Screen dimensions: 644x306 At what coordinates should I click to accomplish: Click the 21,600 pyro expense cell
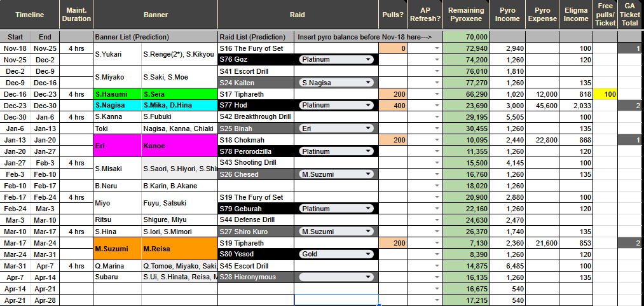coord(542,243)
